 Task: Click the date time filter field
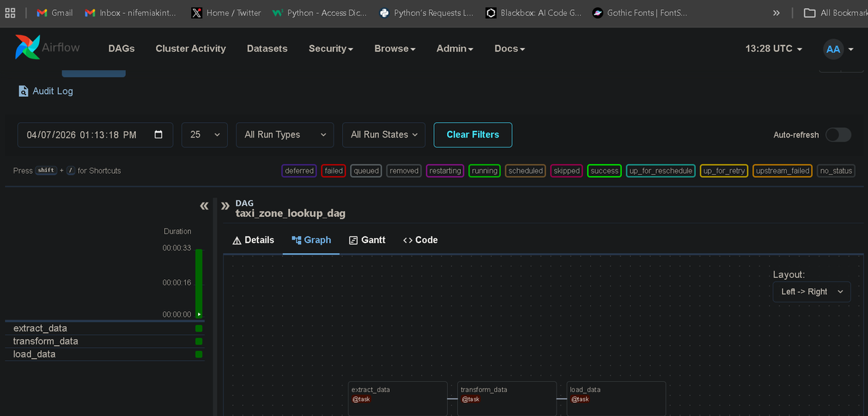coord(95,135)
